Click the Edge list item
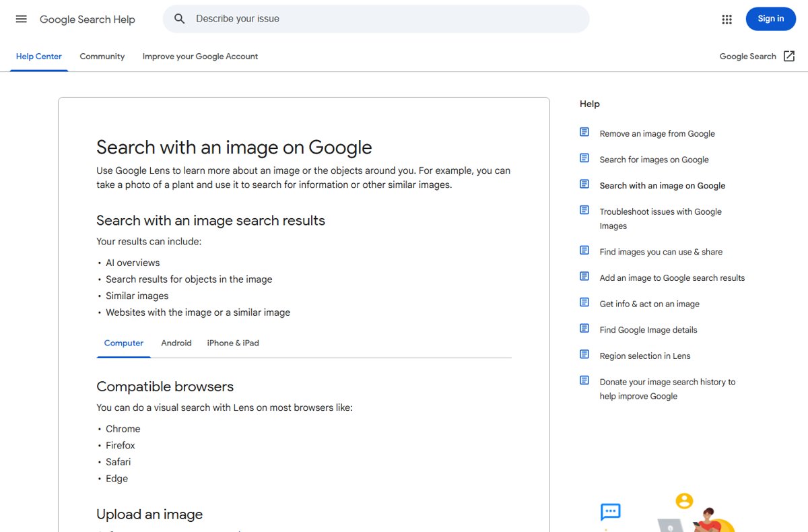 (x=116, y=479)
